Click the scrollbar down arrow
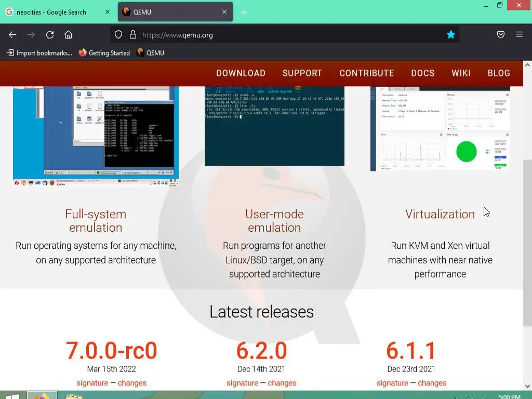This screenshot has height=399, width=532. [x=528, y=386]
